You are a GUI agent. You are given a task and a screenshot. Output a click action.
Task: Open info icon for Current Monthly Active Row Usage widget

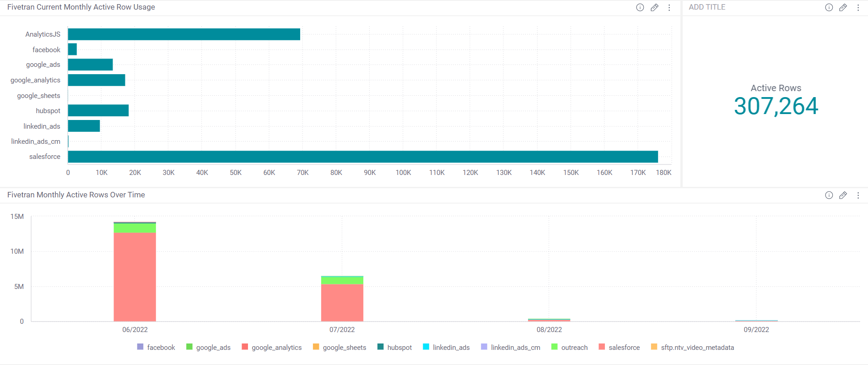(x=640, y=7)
